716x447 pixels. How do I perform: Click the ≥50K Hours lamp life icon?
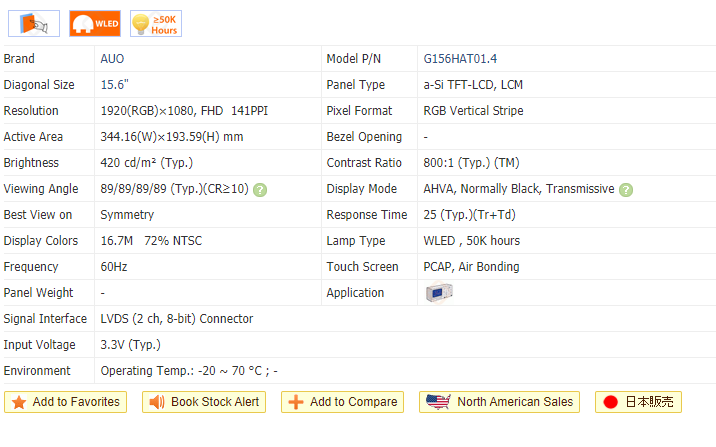tap(155, 23)
